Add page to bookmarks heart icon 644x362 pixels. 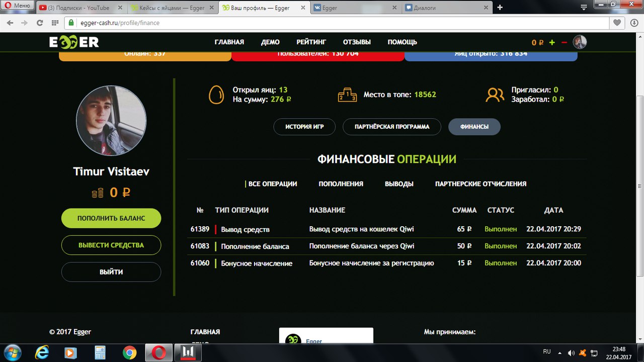[x=617, y=23]
